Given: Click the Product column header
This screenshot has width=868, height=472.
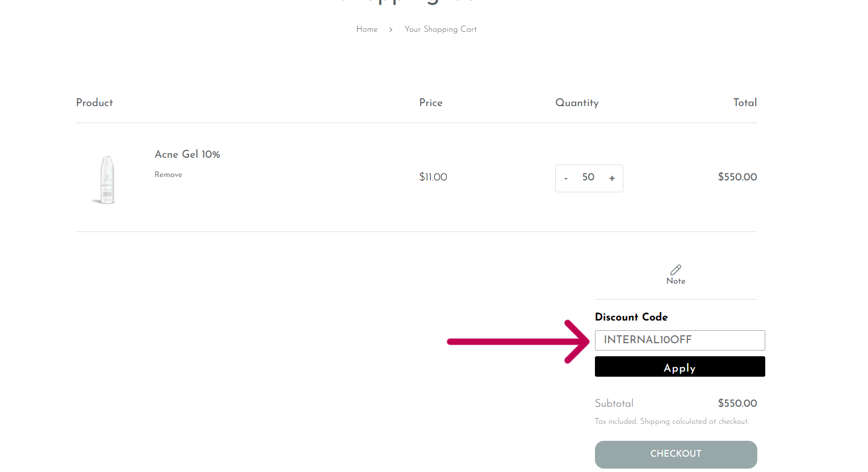Looking at the screenshot, I should click(94, 103).
